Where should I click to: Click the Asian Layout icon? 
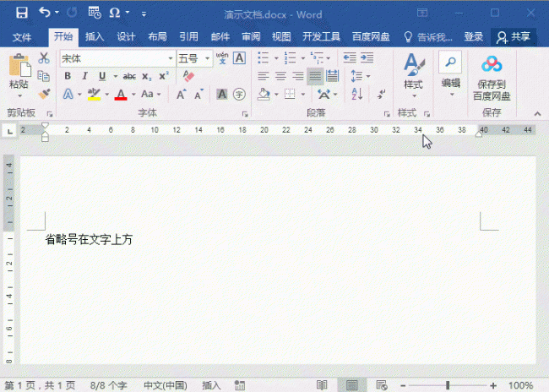point(323,95)
